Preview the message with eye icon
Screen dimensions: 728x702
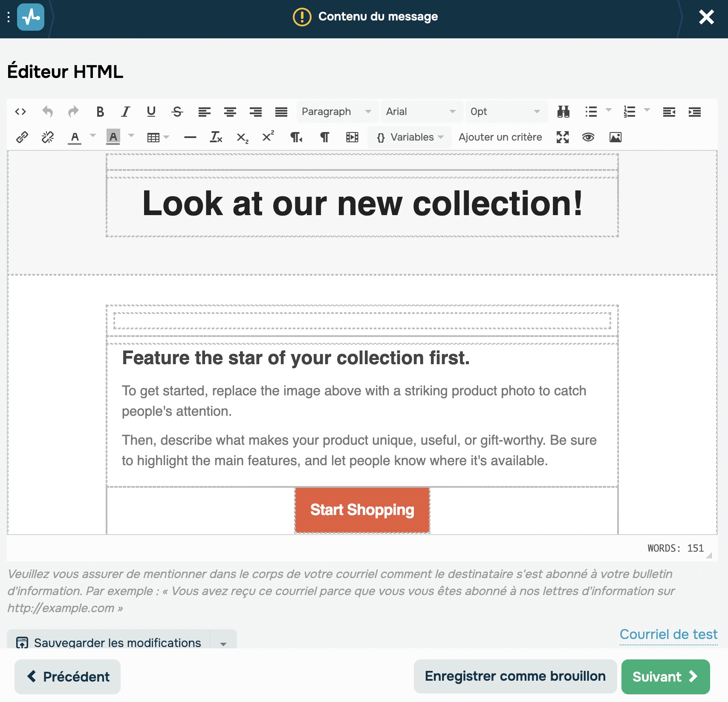pos(588,137)
